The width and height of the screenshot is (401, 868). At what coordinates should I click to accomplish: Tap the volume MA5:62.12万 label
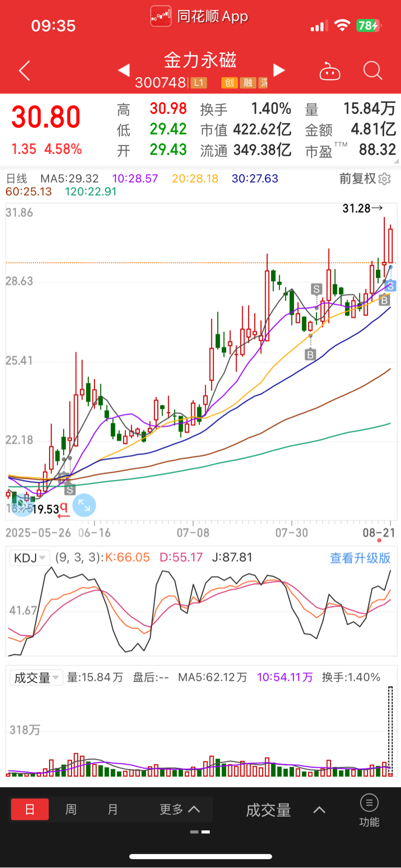coord(213,677)
